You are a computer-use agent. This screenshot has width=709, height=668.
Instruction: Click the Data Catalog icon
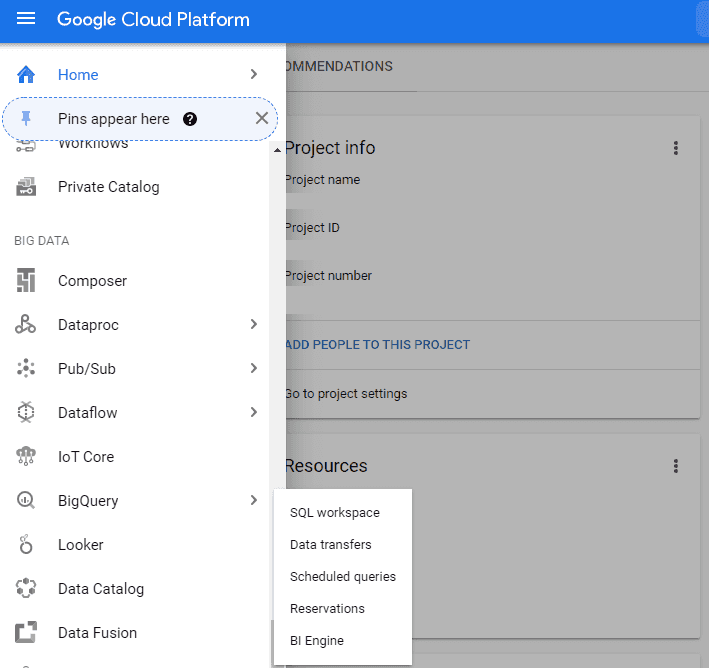[x=26, y=588]
